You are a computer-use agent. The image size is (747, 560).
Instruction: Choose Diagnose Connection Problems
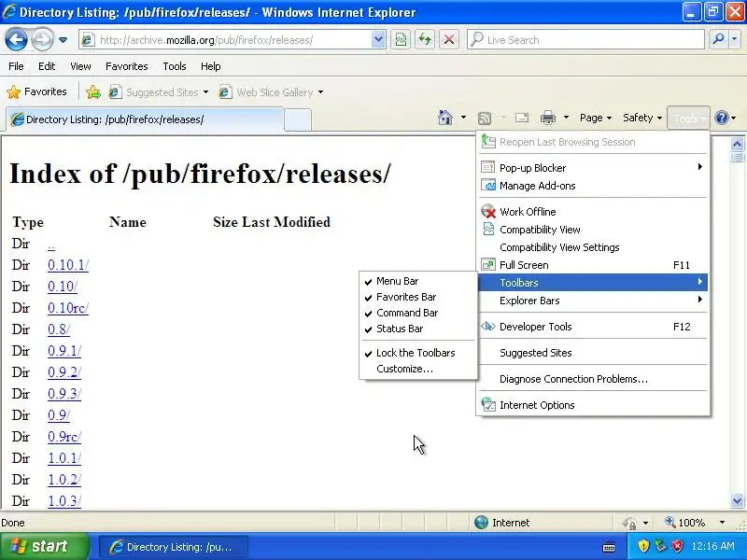(593, 379)
